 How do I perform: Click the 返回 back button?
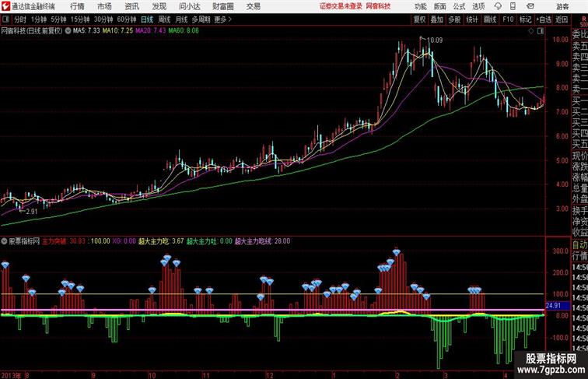click(x=562, y=19)
